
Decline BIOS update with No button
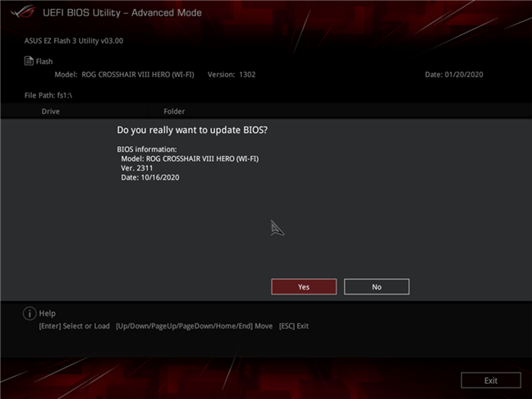pos(377,287)
